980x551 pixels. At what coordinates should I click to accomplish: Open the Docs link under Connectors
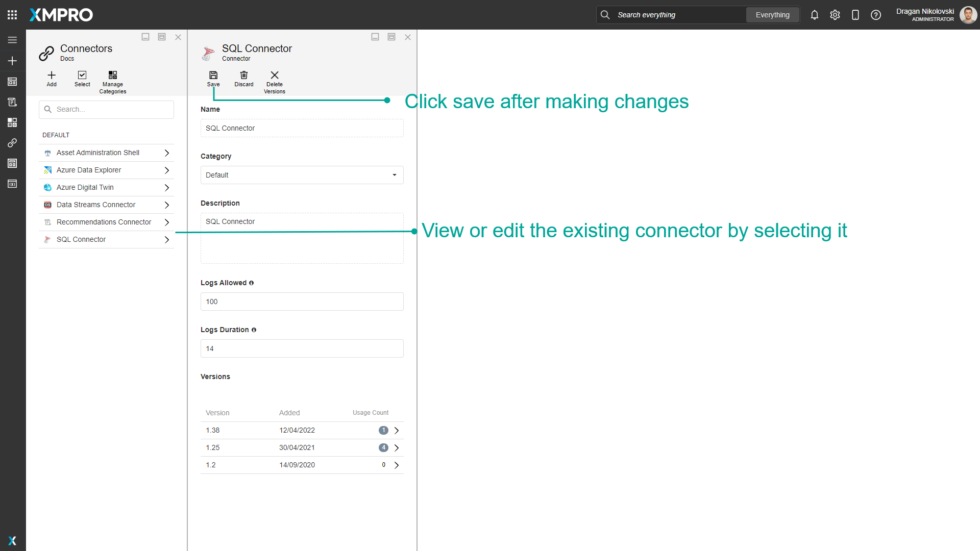[67, 59]
